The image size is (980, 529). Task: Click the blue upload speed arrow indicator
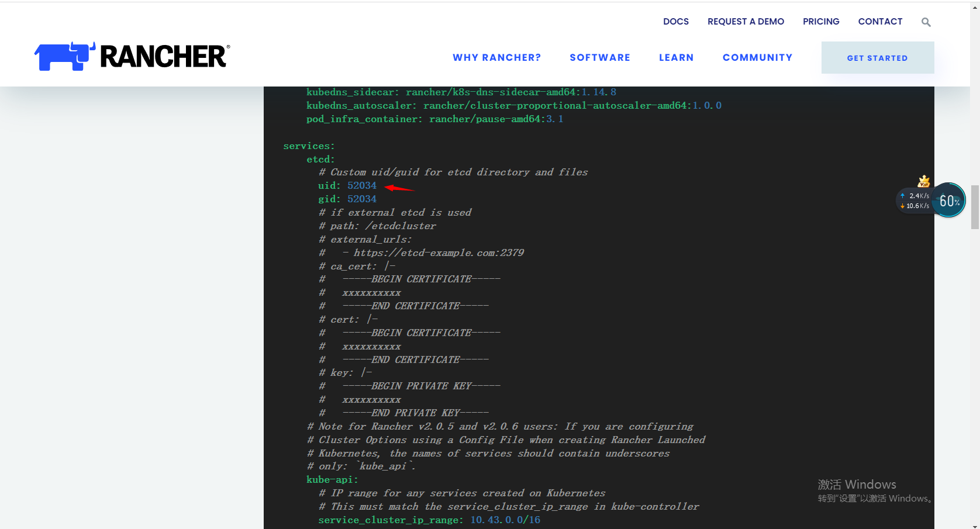(x=902, y=196)
